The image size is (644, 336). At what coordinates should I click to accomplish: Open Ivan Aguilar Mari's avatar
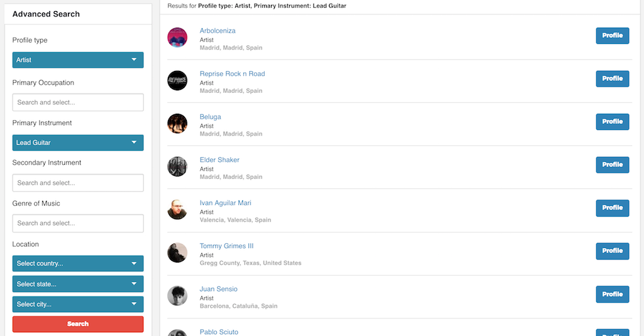click(177, 210)
